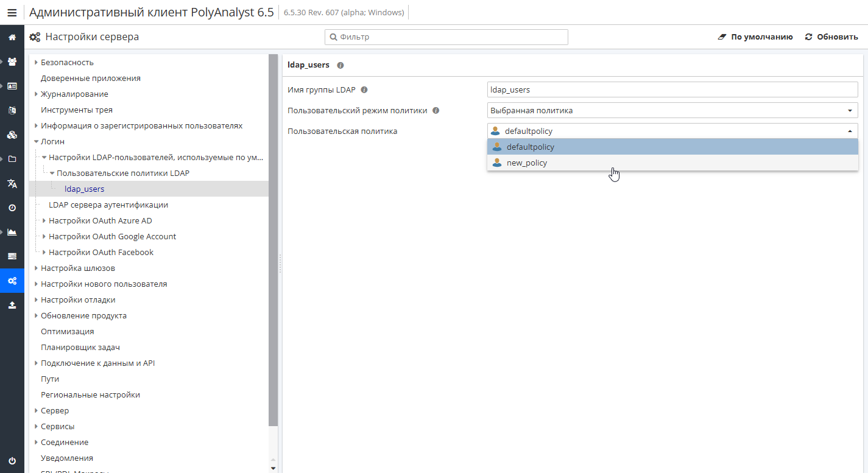Expand Настройки OAuth Azure AD node

(44, 221)
